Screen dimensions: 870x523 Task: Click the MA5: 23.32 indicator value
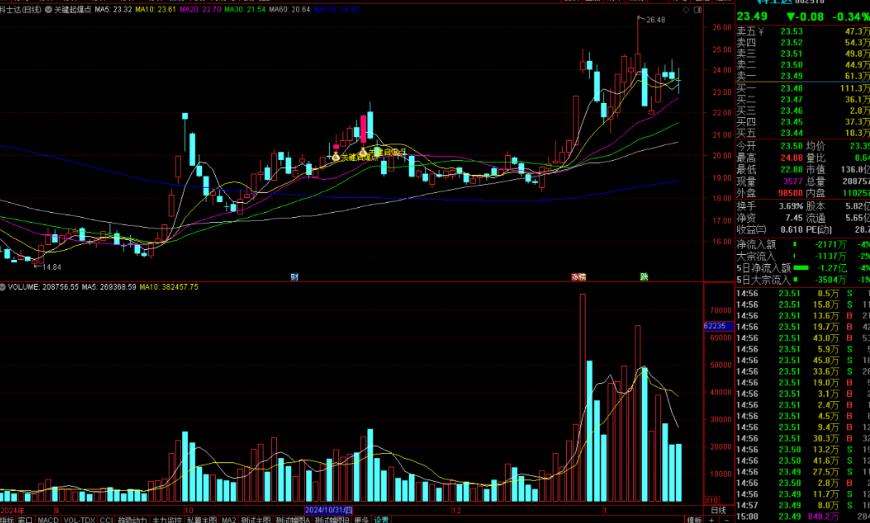[113, 9]
